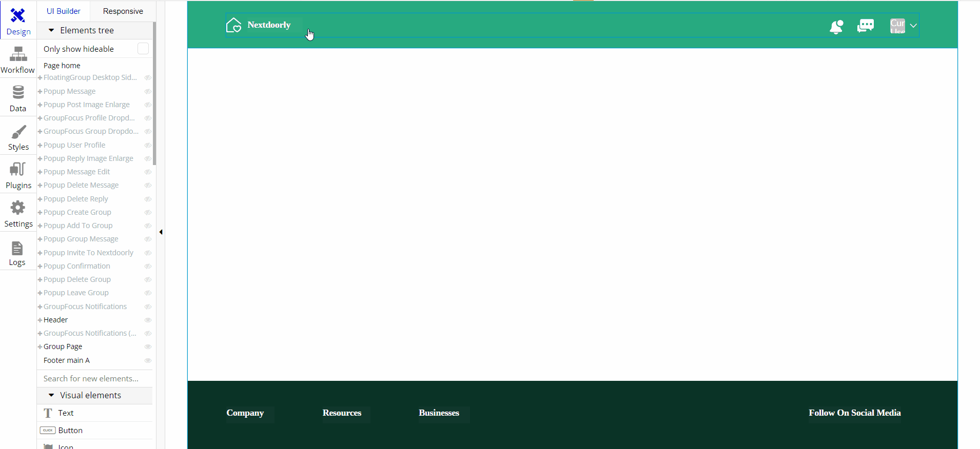Select Popup Leave Group in tree

(76, 293)
